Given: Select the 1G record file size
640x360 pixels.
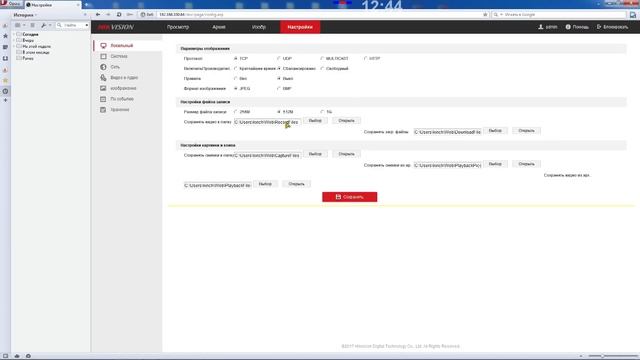Looking at the screenshot, I should [x=322, y=111].
